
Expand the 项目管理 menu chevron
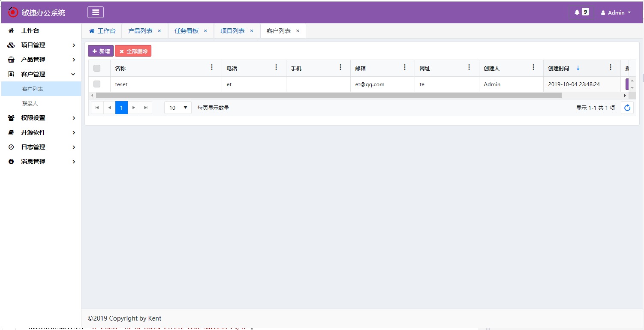click(74, 45)
